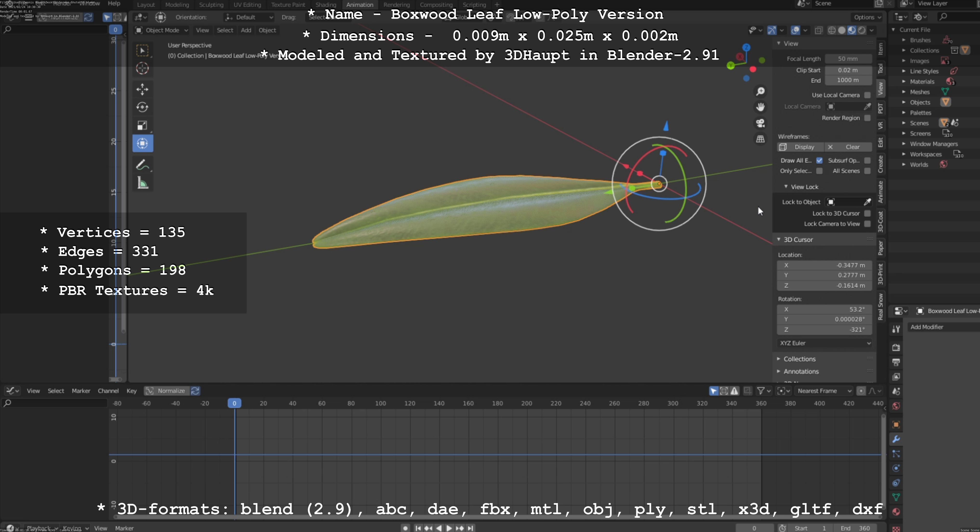Disable the Draw All Edges checkbox
This screenshot has height=532, width=980.
[819, 160]
